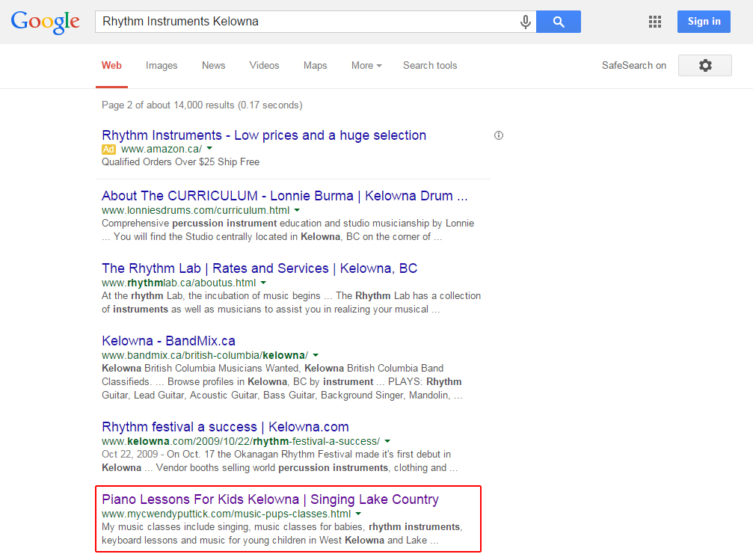Open Piano Lessons For Kids Kelowna result
Image resolution: width=753 pixels, height=560 pixels.
(x=270, y=499)
